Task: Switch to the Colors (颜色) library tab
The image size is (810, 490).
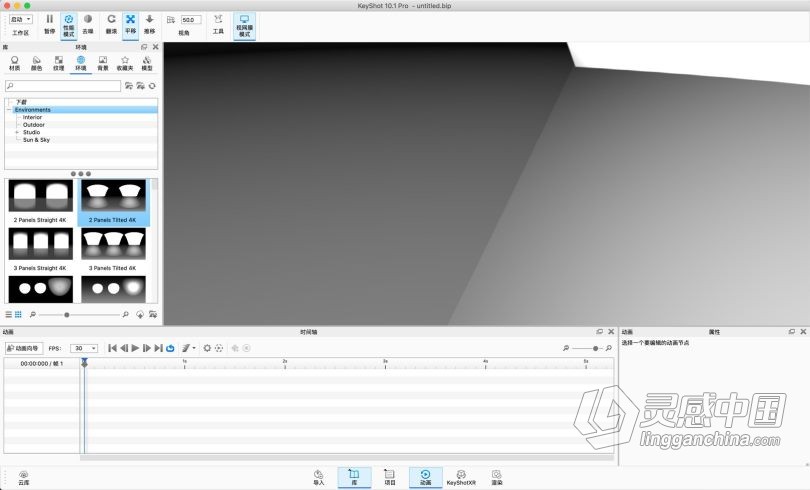Action: 36,64
